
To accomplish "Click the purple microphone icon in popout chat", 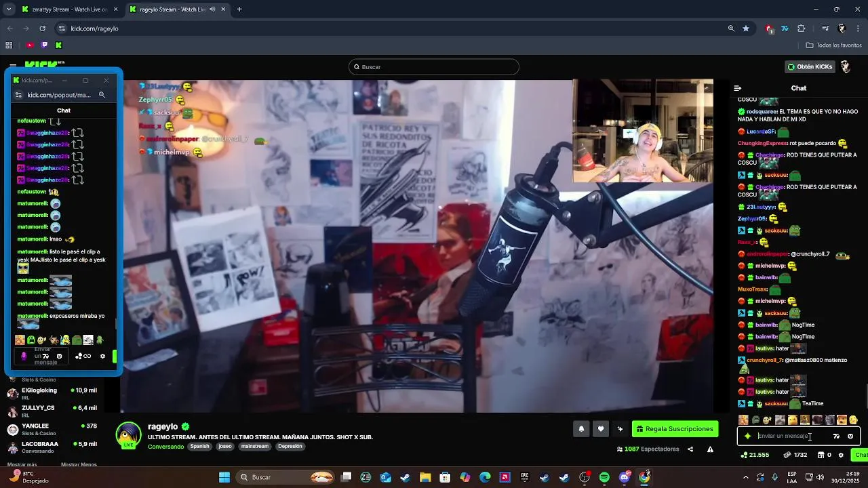I will point(24,356).
